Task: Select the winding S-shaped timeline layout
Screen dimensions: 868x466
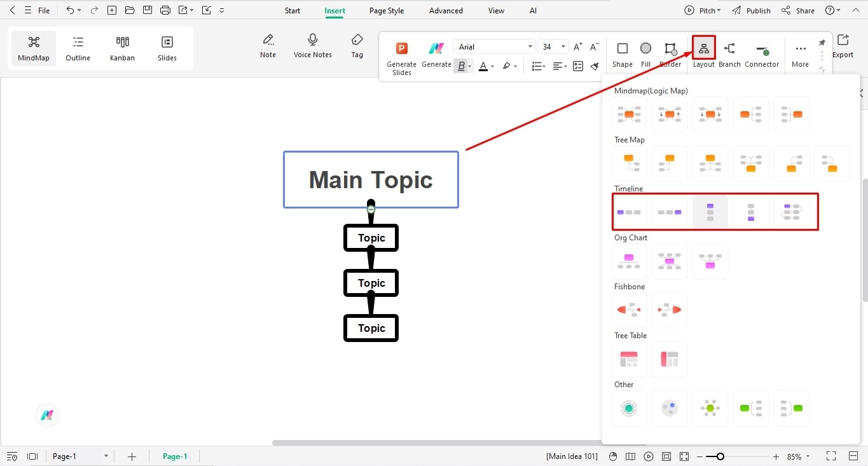Action: click(792, 212)
